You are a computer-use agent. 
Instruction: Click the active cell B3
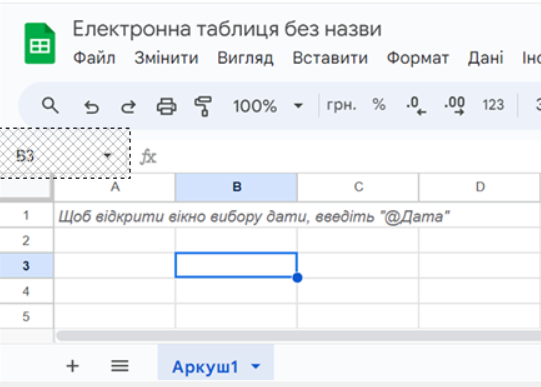[x=236, y=265]
